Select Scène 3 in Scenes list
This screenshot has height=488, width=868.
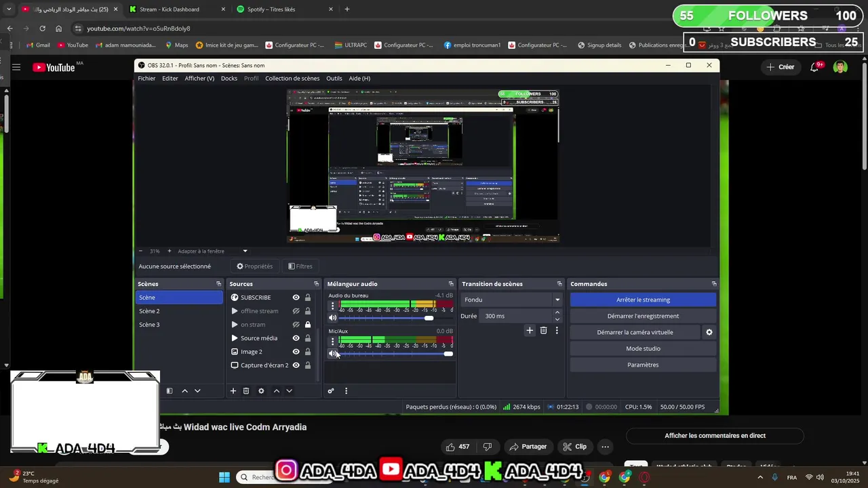(x=179, y=325)
